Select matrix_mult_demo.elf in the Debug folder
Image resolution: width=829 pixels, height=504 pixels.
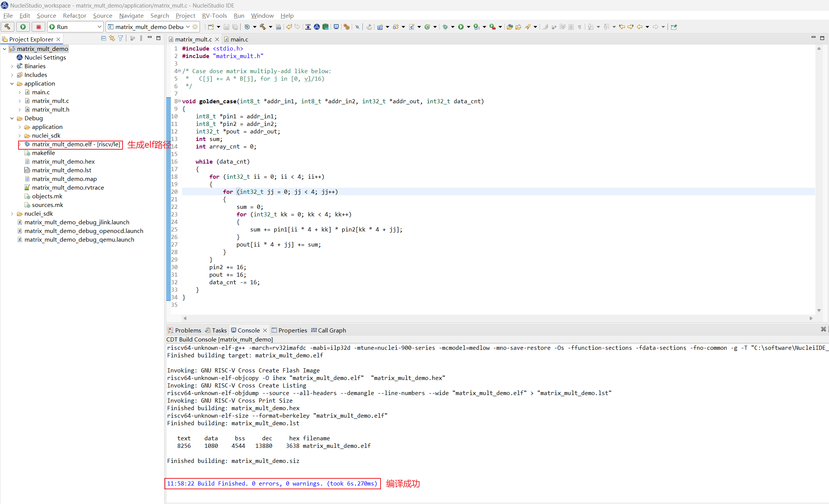(x=72, y=144)
